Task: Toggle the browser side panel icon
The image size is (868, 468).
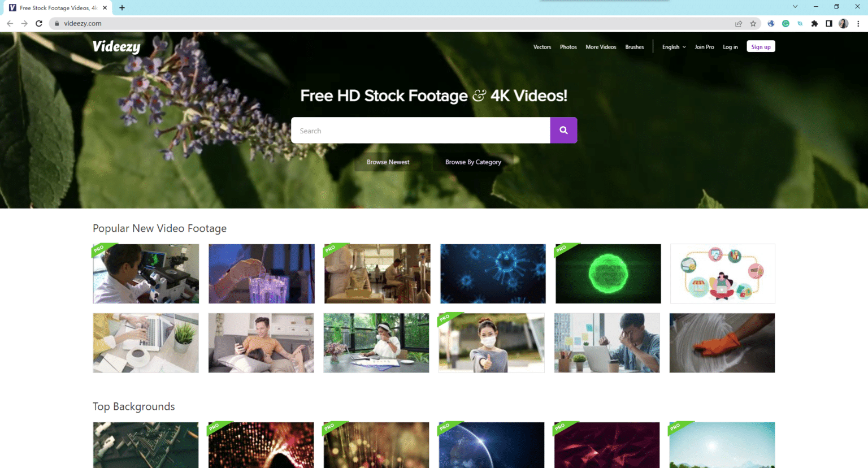Action: click(x=829, y=23)
